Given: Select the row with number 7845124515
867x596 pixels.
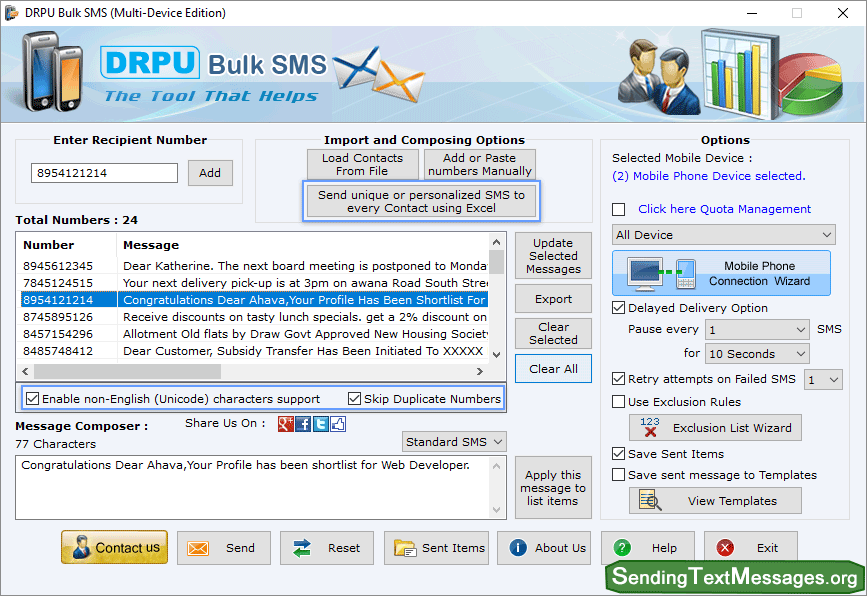Looking at the screenshot, I should click(254, 283).
